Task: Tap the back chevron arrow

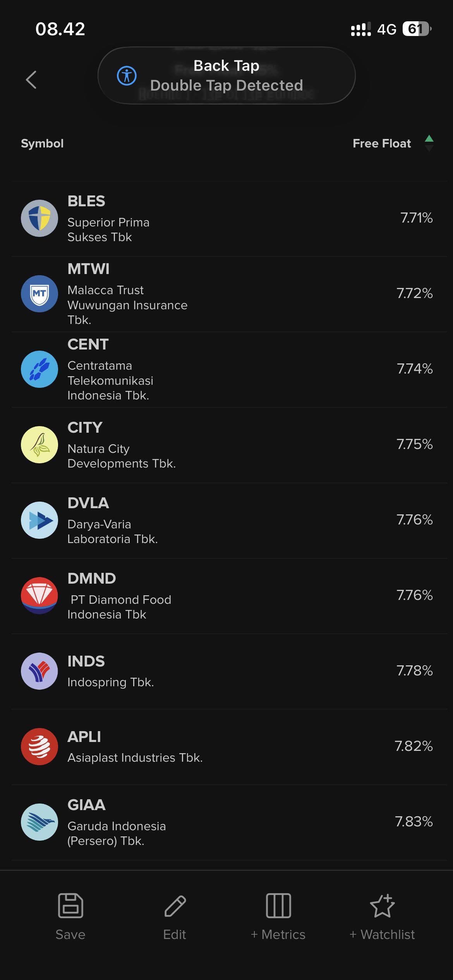Action: (x=31, y=80)
